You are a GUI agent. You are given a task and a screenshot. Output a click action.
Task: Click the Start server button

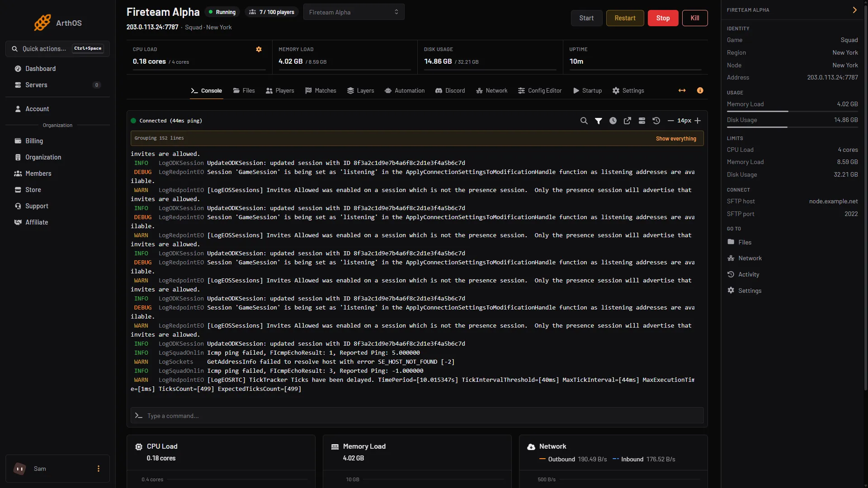click(x=586, y=18)
